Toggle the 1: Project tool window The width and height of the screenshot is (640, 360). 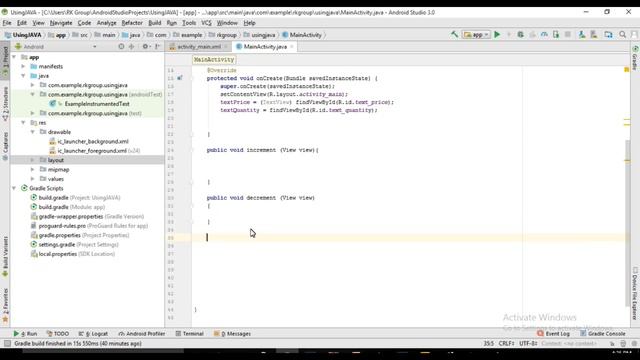pyautogui.click(x=5, y=60)
